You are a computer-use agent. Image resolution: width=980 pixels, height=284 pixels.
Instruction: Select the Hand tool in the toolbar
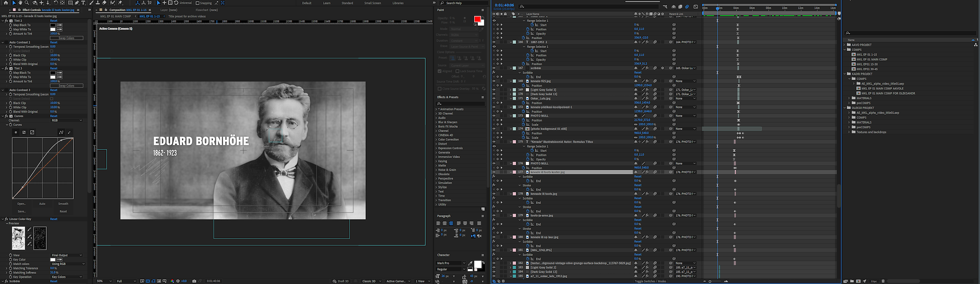pos(20,3)
